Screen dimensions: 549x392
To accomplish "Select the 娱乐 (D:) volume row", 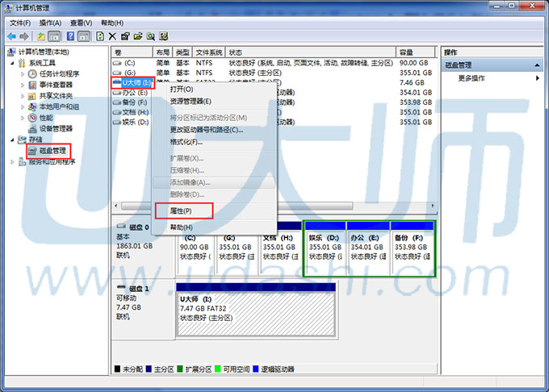I will [x=136, y=122].
